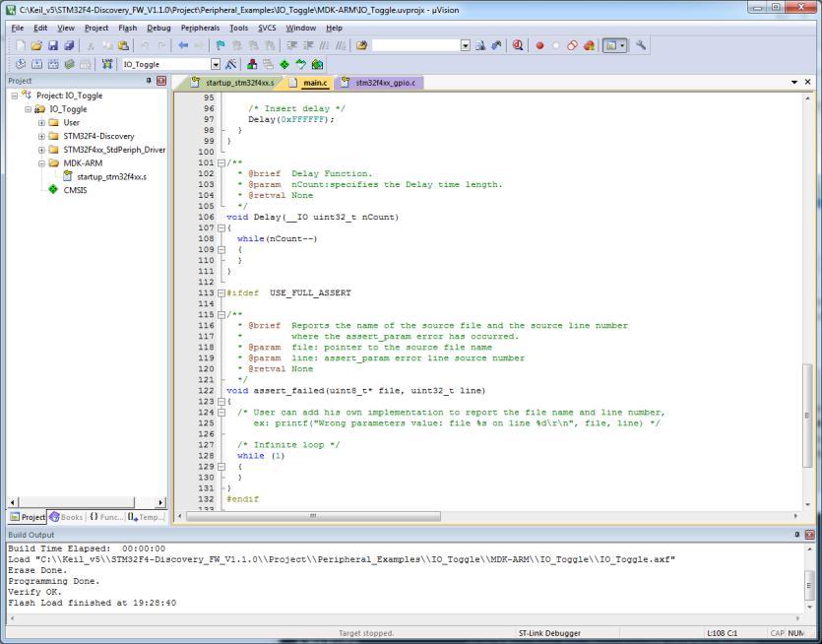This screenshot has height=644, width=822.
Task: Click the editor horizontal scrollbar thumb
Action: pos(313,516)
